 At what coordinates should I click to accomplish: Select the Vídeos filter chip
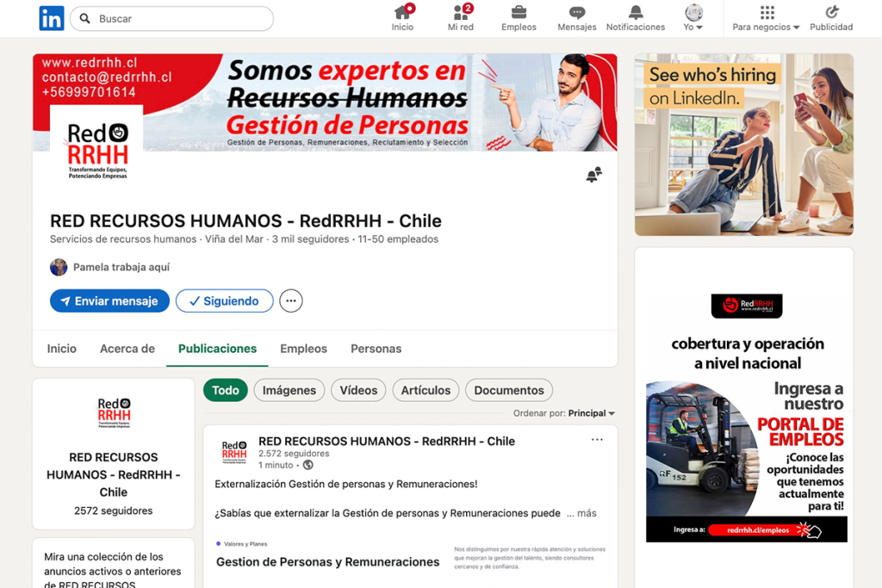pyautogui.click(x=358, y=390)
